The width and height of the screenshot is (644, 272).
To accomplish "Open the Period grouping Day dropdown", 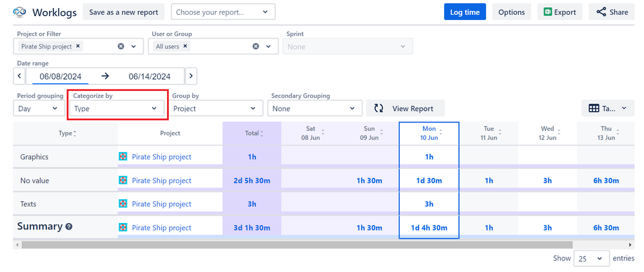I will pos(38,109).
